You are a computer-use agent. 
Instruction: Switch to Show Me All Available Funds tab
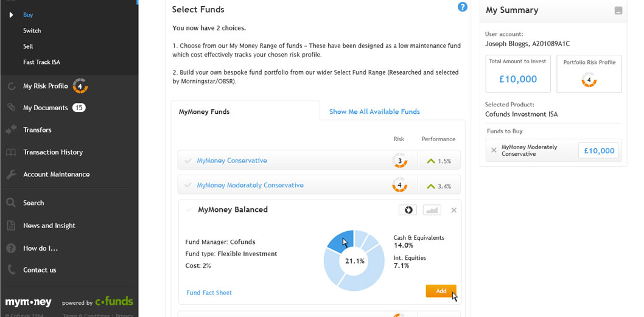[374, 112]
